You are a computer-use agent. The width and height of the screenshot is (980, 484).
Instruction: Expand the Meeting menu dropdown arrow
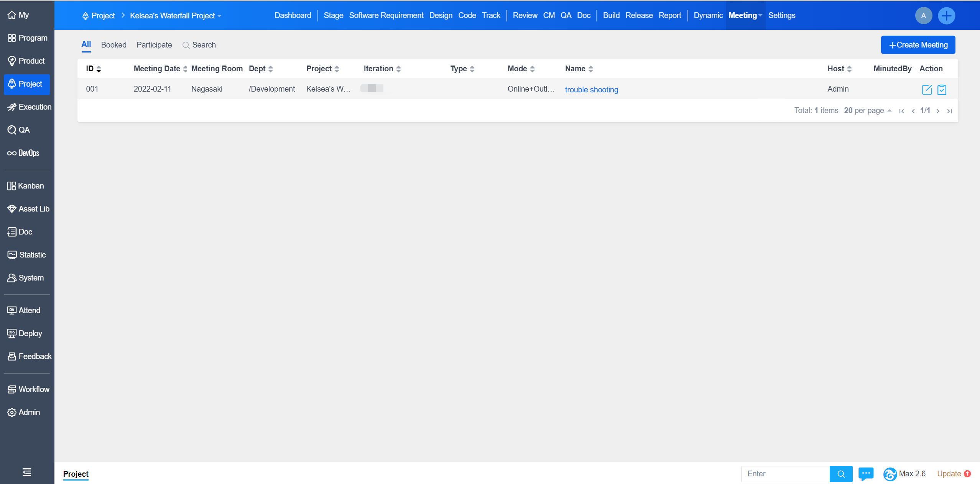coord(760,16)
